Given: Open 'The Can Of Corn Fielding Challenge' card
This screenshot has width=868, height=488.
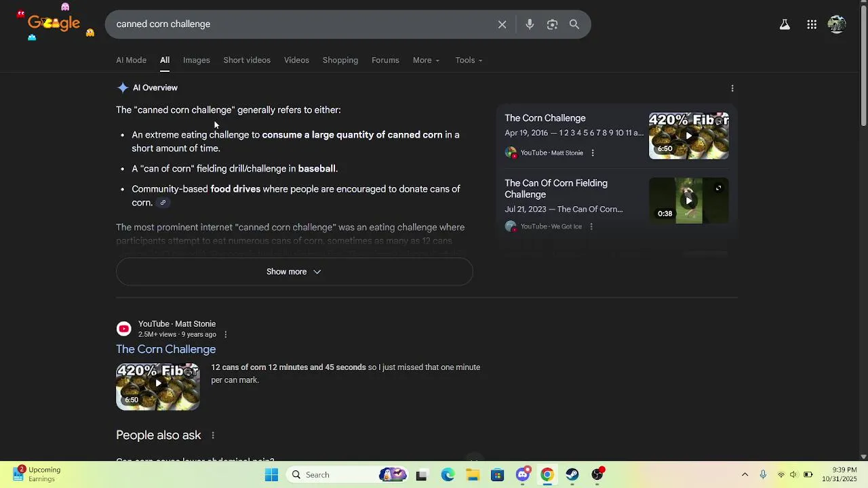Looking at the screenshot, I should (x=556, y=189).
